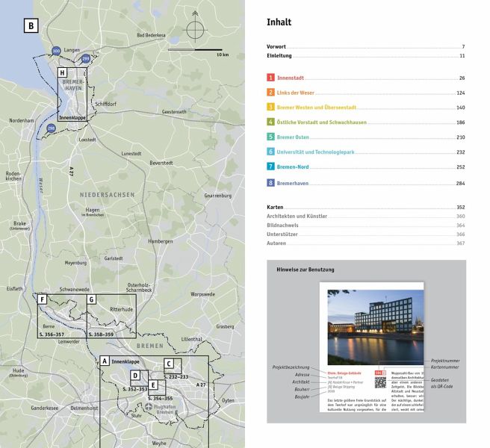Image resolution: width=490 pixels, height=448 pixels.
Task: Open the Links der Weser chapter
Action: pyautogui.click(x=296, y=93)
